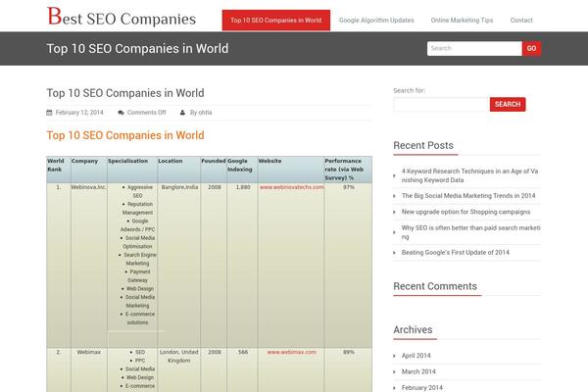Click the author person icon
588x392 pixels.
(x=182, y=113)
